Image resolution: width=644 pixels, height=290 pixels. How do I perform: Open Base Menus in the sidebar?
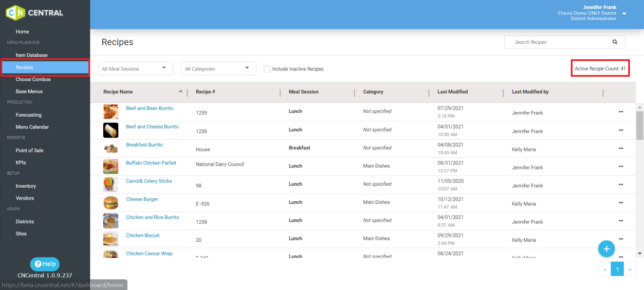29,91
